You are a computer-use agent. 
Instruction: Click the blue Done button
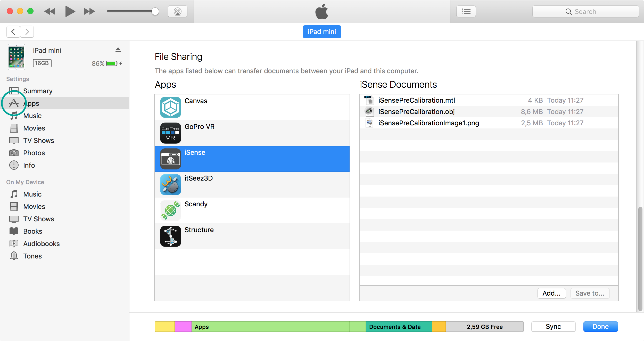[600, 326]
